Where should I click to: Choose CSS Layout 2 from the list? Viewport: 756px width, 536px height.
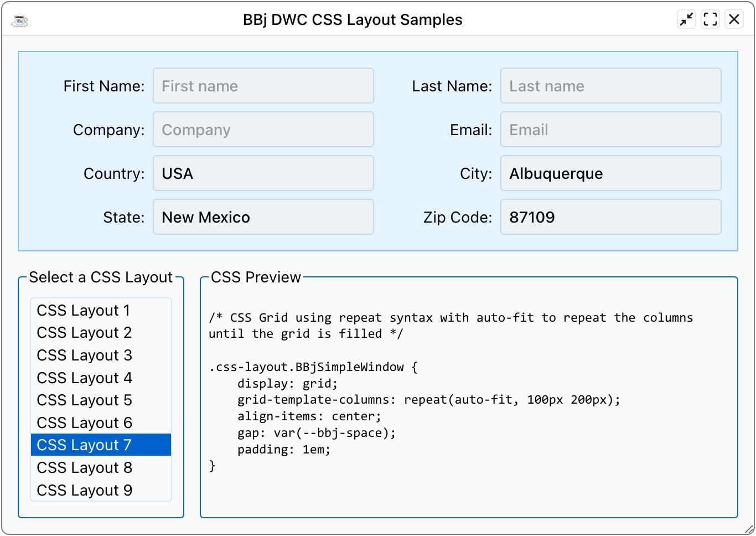pos(101,333)
